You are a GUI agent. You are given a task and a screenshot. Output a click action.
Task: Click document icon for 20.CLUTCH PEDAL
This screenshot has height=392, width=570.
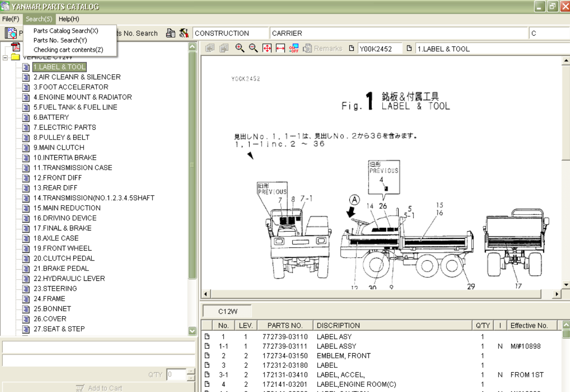pos(26,258)
